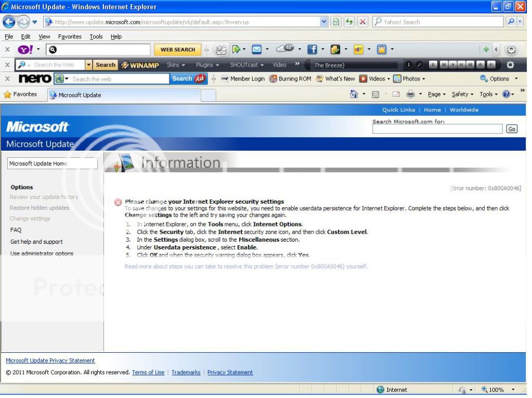Viewport: 532px width, 398px height.
Task: Click the shopping bag icon on Yahoo toolbar
Action: (382, 49)
